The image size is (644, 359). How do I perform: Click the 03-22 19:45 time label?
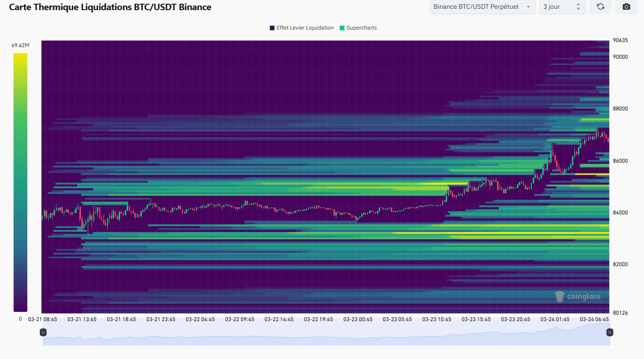point(319,319)
